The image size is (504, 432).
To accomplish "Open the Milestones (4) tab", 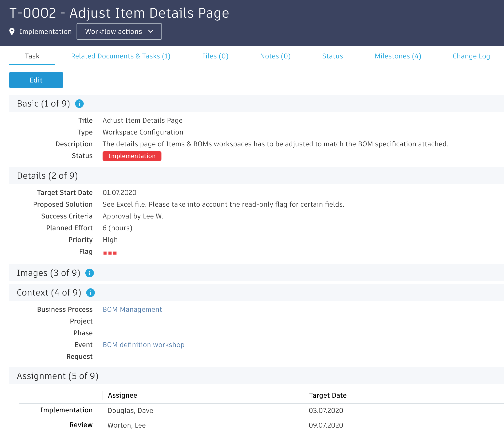I will (x=398, y=56).
